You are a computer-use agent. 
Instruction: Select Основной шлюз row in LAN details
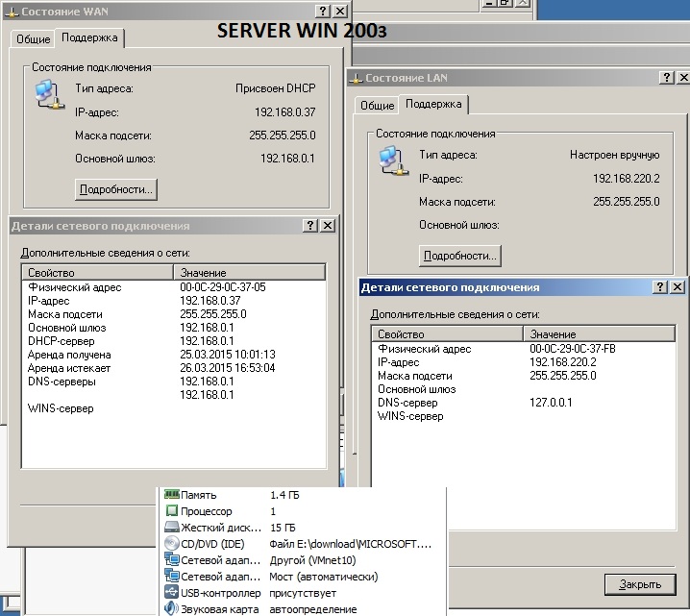(x=524, y=389)
